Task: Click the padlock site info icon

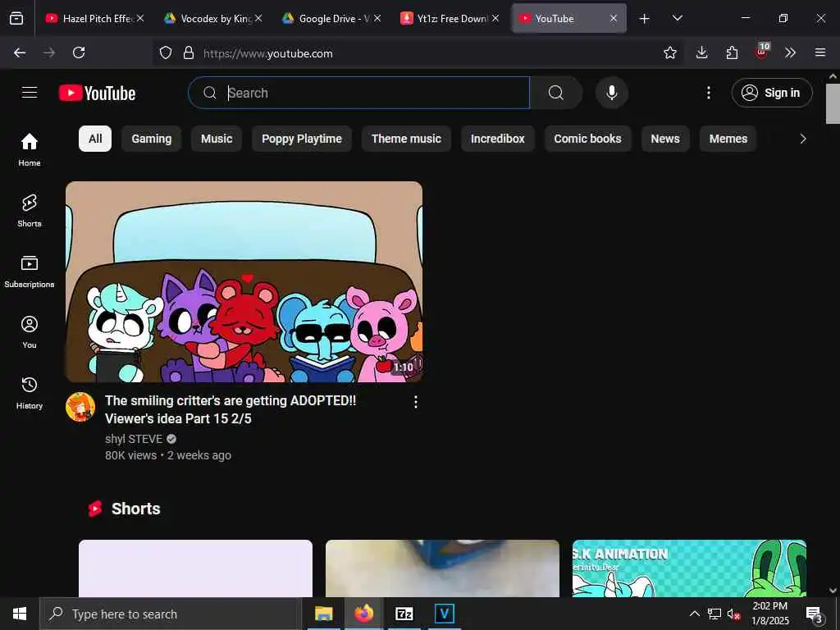Action: click(188, 52)
